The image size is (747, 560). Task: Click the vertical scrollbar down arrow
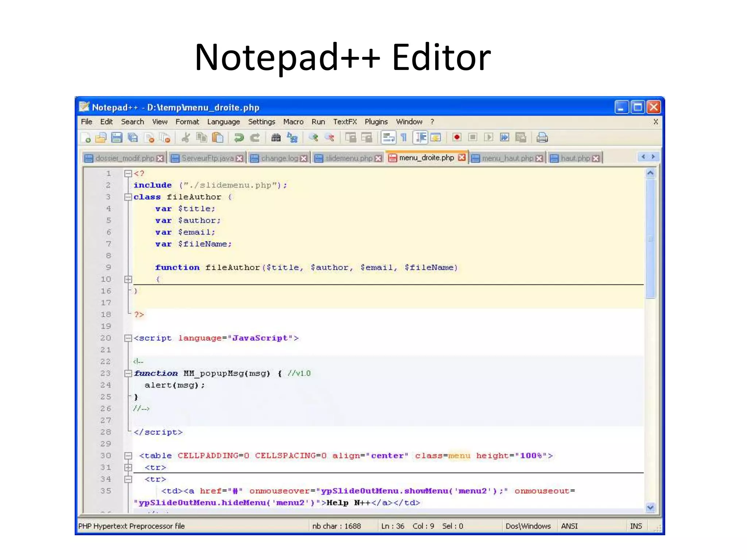coord(650,507)
